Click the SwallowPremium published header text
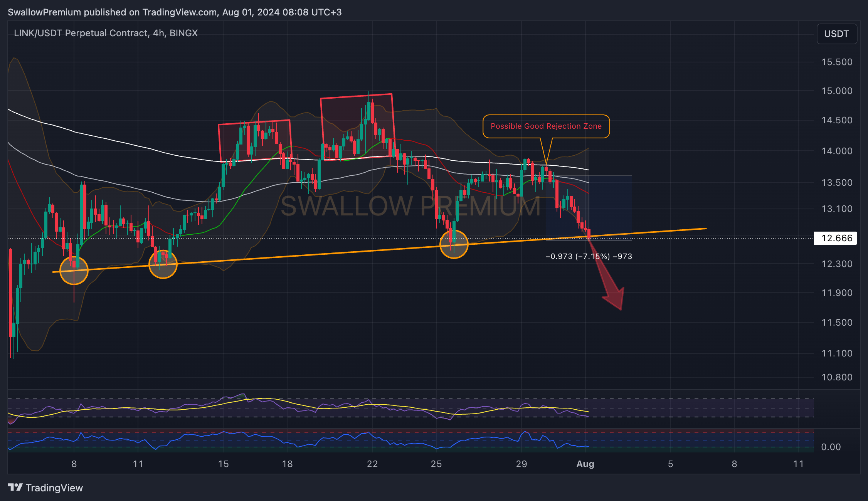868x501 pixels. pos(175,12)
